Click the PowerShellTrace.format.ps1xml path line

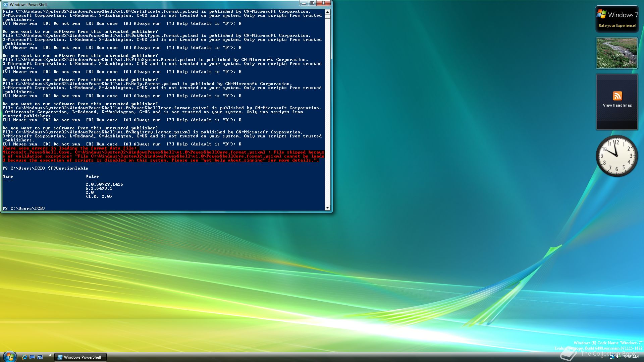point(162,108)
